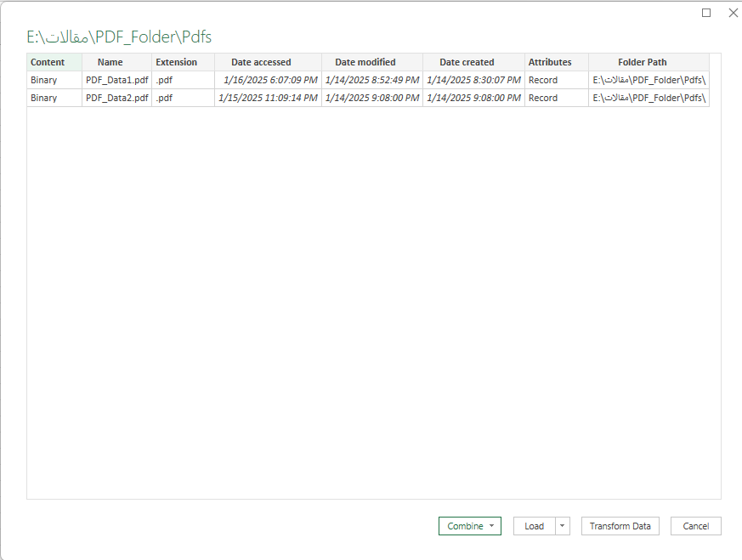Select the Extension column header
Screen dimensions: 742x560
click(183, 62)
